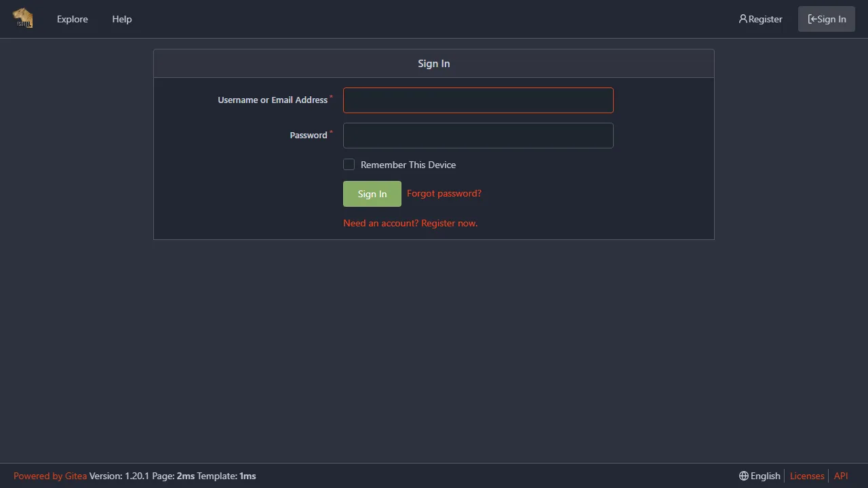
Task: Click inside the Username or Email field
Action: click(478, 100)
